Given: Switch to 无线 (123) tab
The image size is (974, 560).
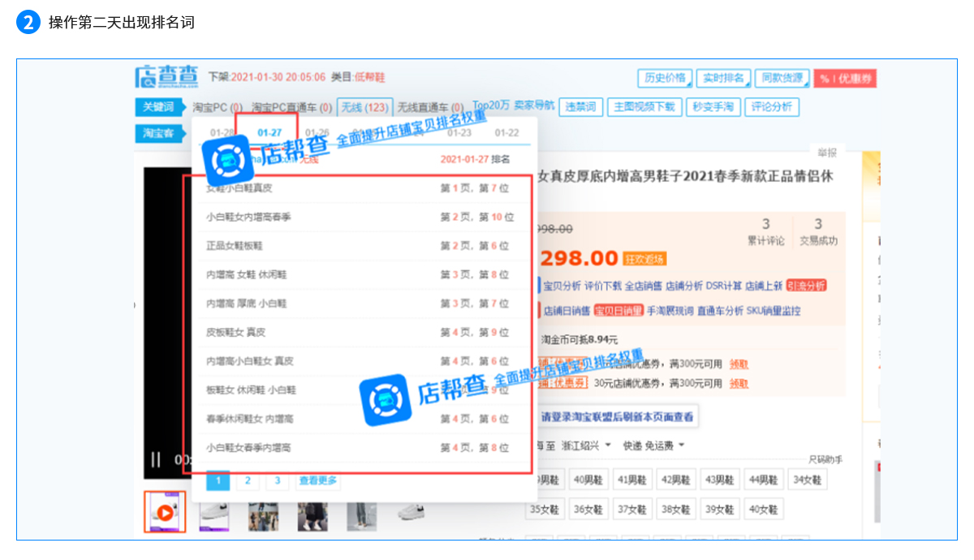Looking at the screenshot, I should [365, 107].
